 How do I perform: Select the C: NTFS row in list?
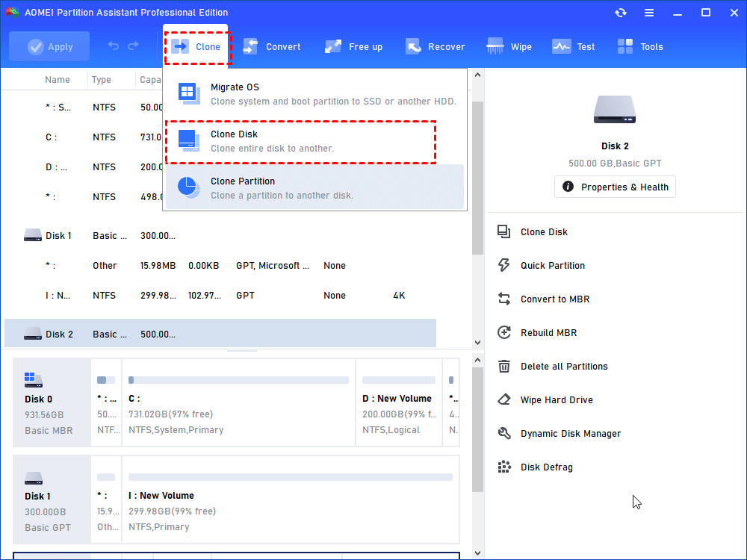click(x=84, y=137)
